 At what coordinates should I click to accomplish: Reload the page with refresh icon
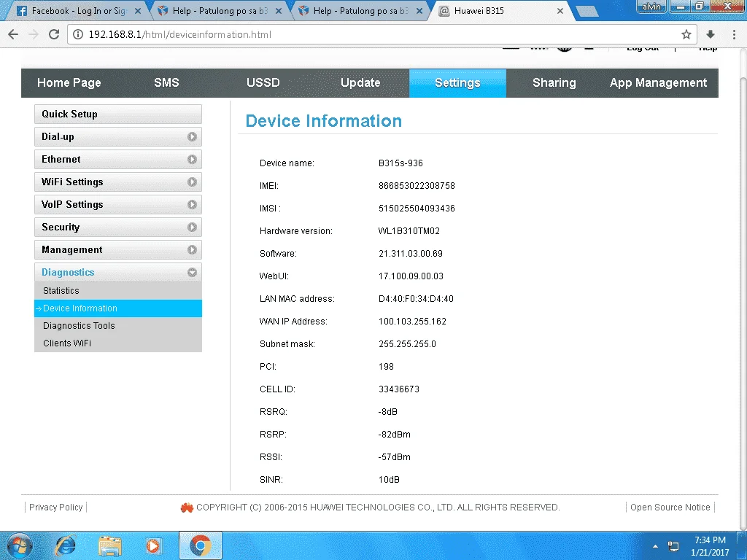pos(54,34)
